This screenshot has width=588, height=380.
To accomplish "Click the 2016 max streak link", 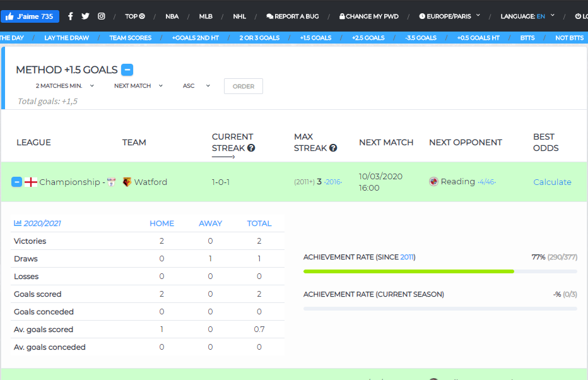I will click(332, 182).
